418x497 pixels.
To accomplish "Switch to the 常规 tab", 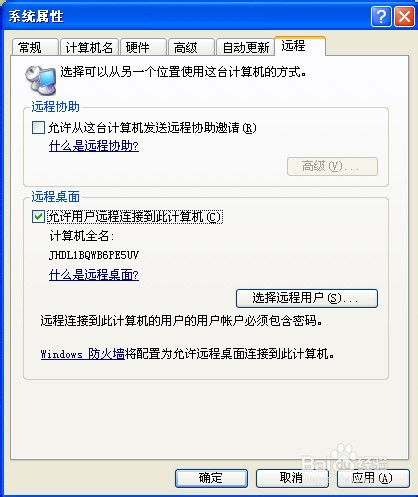I will [x=35, y=47].
